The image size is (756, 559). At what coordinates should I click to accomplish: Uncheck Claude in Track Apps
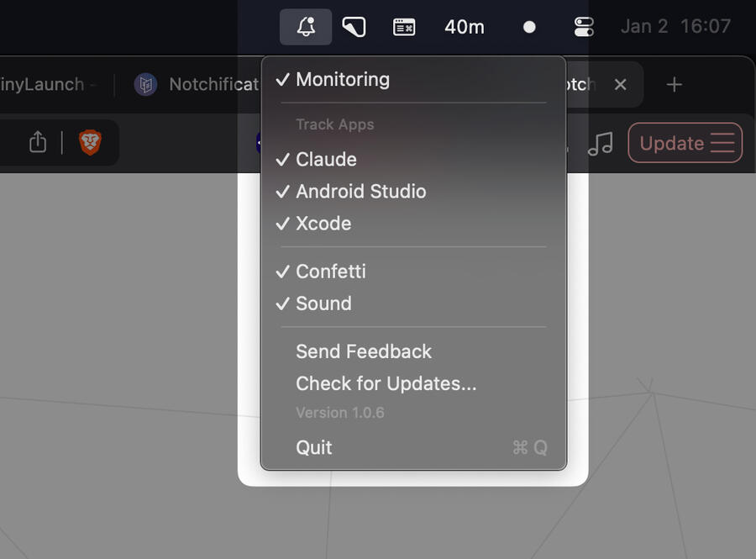326,160
